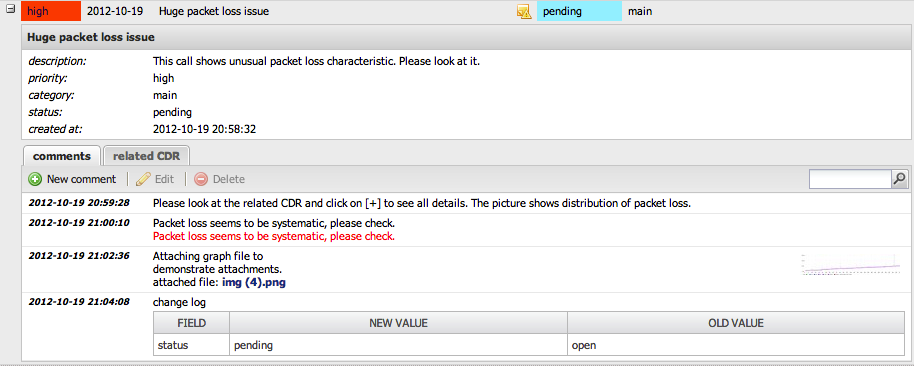This screenshot has width=914, height=366.
Task: Switch to the related CDR tab
Action: pyautogui.click(x=146, y=156)
